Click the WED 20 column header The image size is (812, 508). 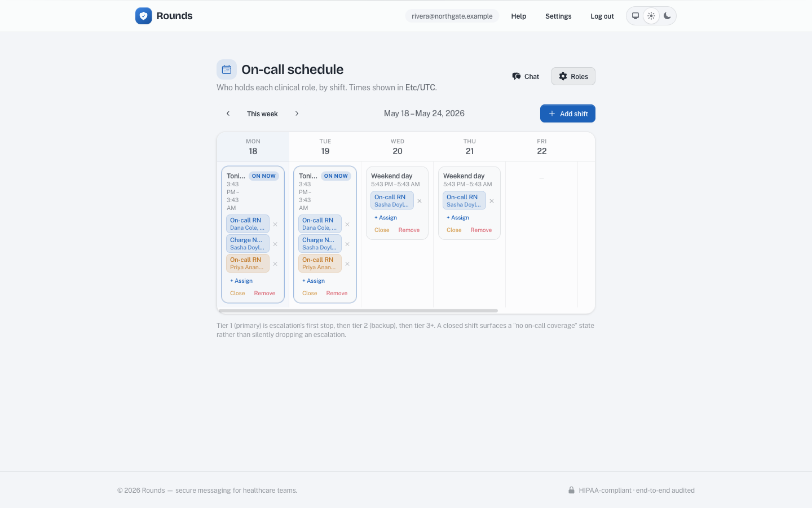click(x=398, y=147)
